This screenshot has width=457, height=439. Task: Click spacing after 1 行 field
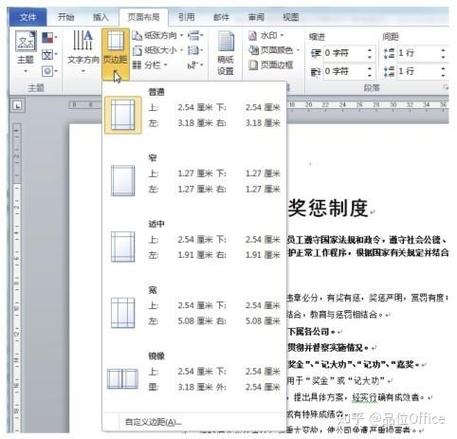[x=418, y=71]
